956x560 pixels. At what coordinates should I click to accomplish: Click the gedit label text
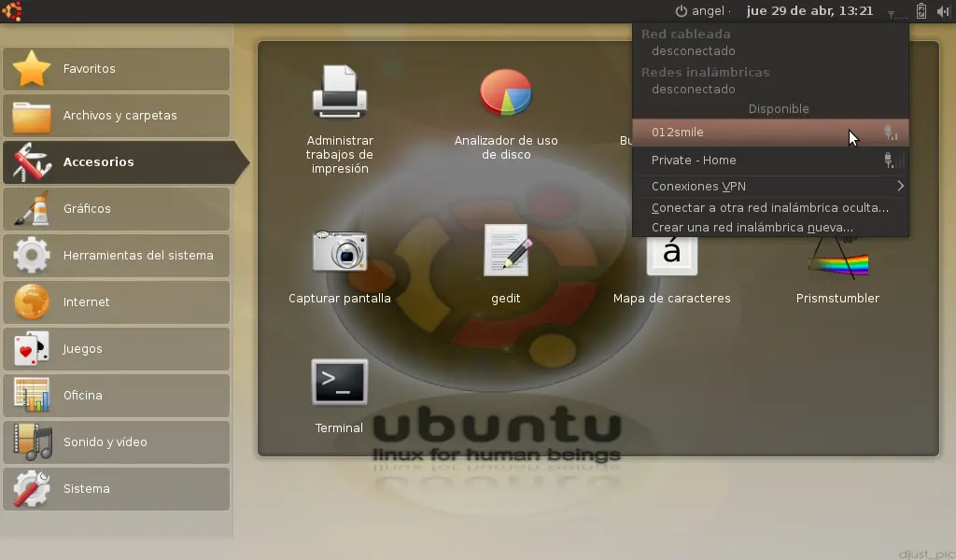[506, 299]
